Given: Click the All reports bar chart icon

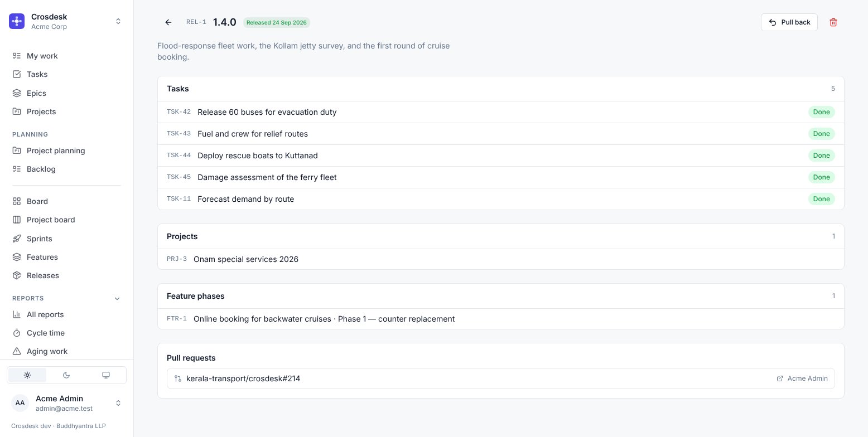Looking at the screenshot, I should 17,314.
